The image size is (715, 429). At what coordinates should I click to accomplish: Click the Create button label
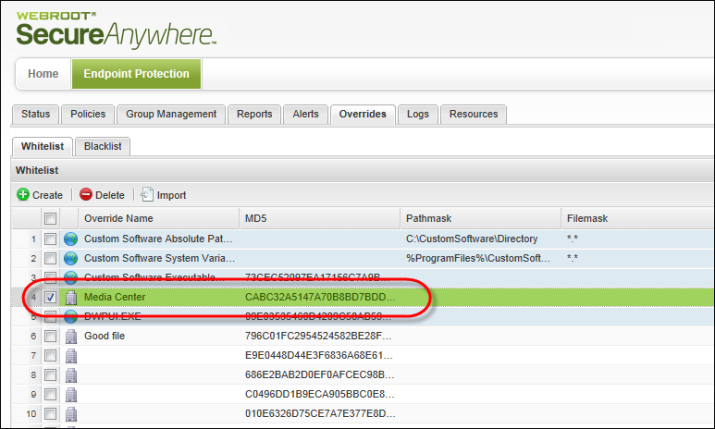(x=47, y=195)
